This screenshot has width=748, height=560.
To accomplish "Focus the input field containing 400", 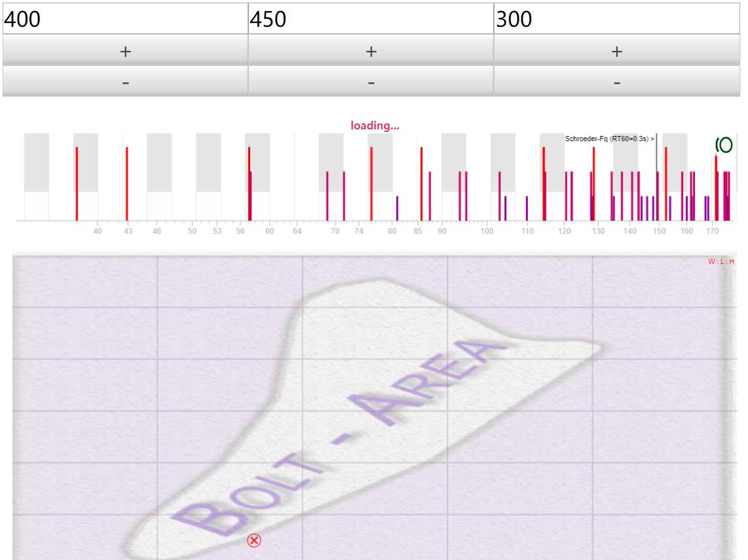I will pyautogui.click(x=125, y=19).
